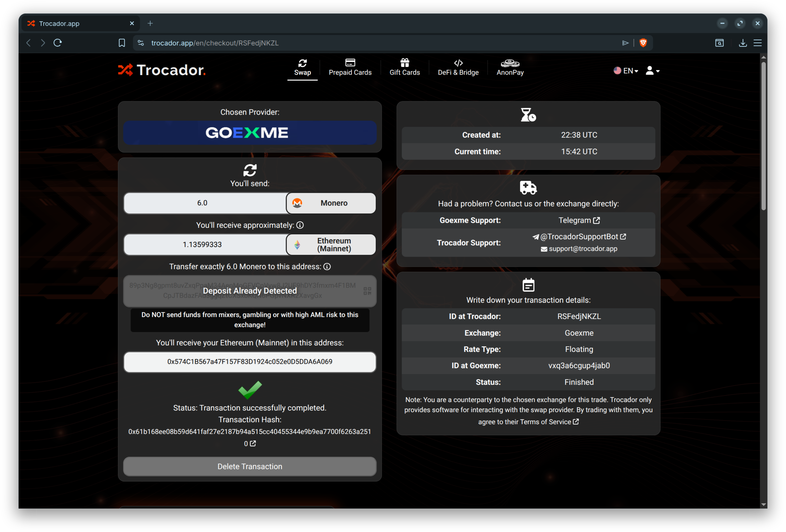
Task: Click the Monero currency selector
Action: [331, 203]
